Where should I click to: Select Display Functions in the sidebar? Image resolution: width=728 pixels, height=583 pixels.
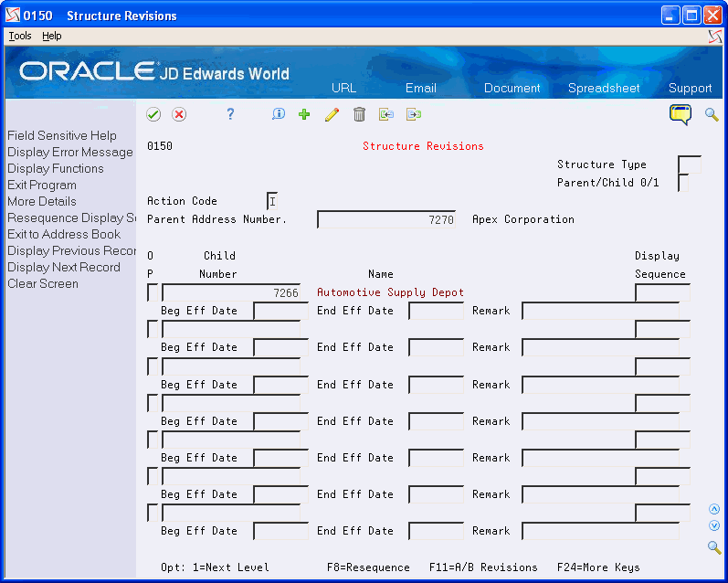coord(55,169)
